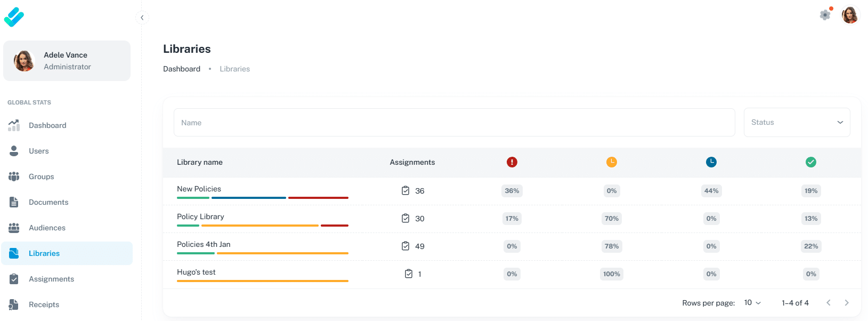The height and width of the screenshot is (321, 868).
Task: Open the Hugo's test library
Action: click(x=196, y=272)
